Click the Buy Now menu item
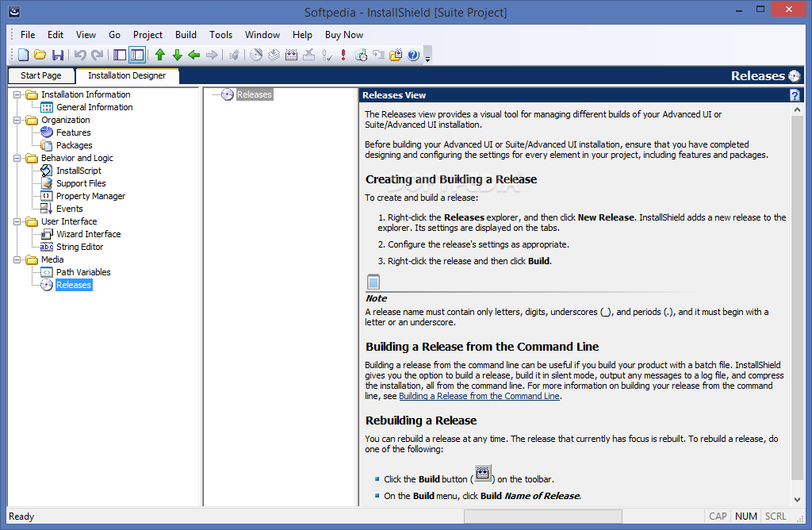812x530 pixels. click(344, 35)
